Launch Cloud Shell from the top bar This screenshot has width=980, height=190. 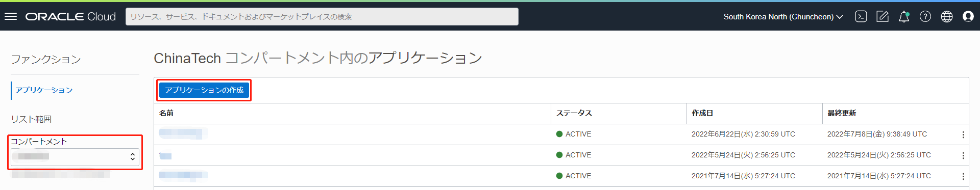click(861, 16)
